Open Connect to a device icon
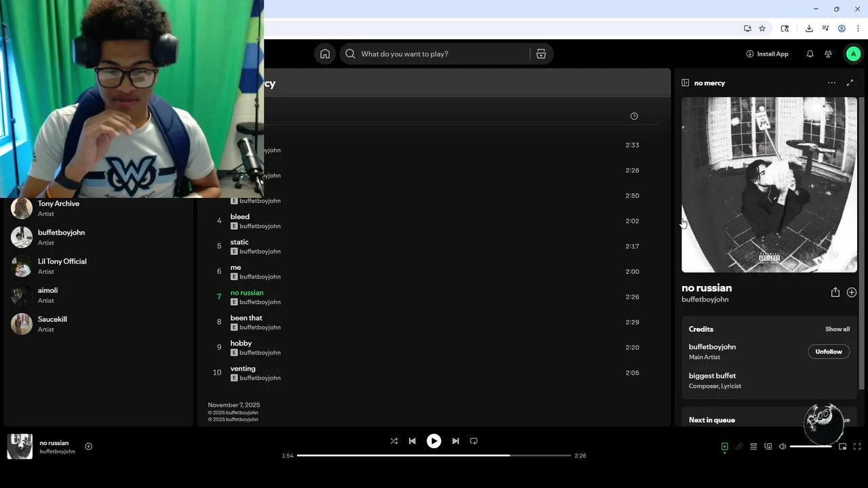The width and height of the screenshot is (868, 488). [768, 447]
